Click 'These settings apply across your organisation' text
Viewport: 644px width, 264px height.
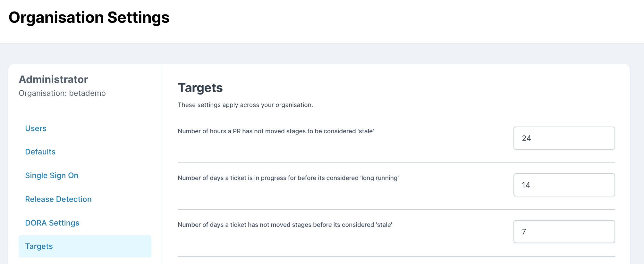click(245, 105)
